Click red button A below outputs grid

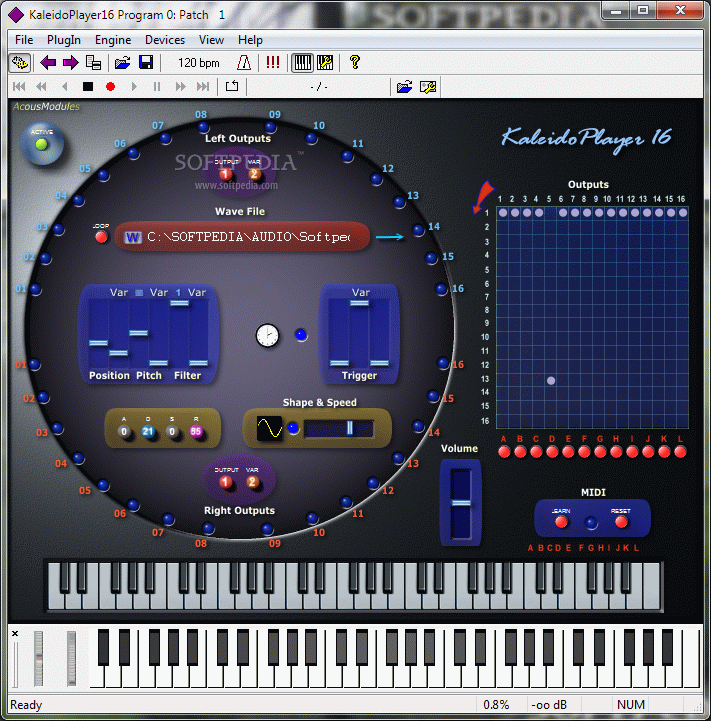pos(504,452)
